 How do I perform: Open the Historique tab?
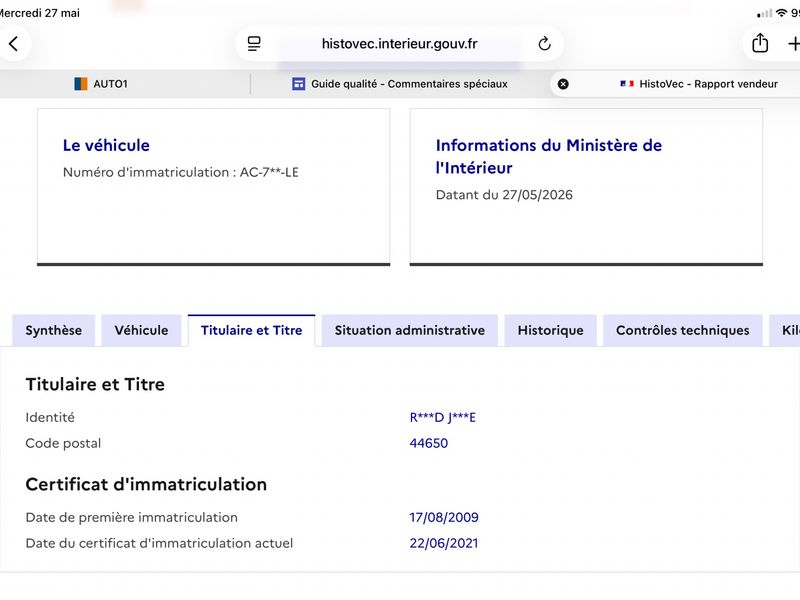(x=551, y=331)
